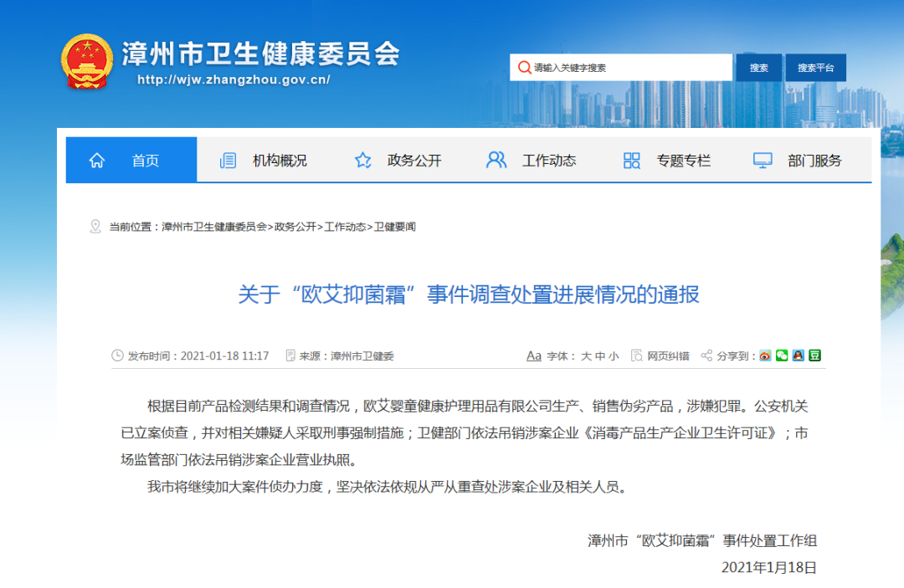Go to 工作动态 in the breadcrumb
Image resolution: width=904 pixels, height=588 pixels.
[345, 227]
